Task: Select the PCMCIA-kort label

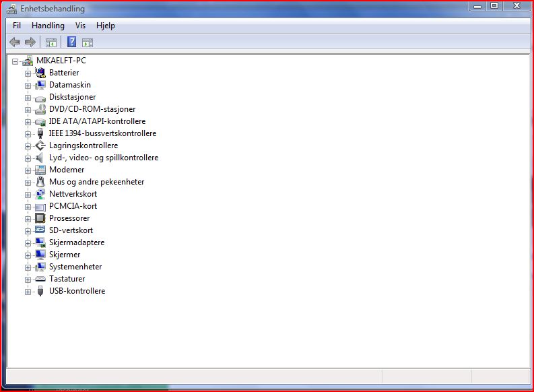Action: click(x=73, y=206)
